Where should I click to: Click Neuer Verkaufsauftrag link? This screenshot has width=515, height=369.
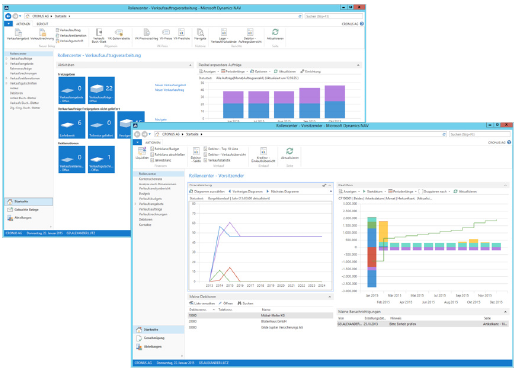tap(169, 90)
